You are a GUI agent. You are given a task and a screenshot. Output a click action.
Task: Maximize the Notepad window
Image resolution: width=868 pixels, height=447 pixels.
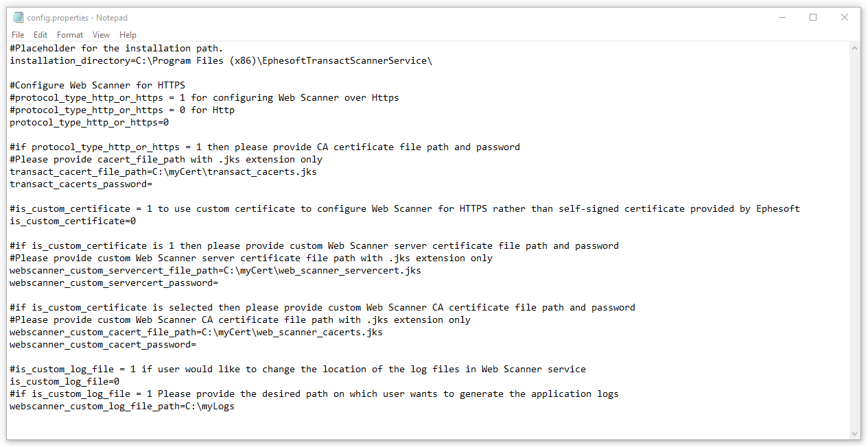pyautogui.click(x=813, y=17)
